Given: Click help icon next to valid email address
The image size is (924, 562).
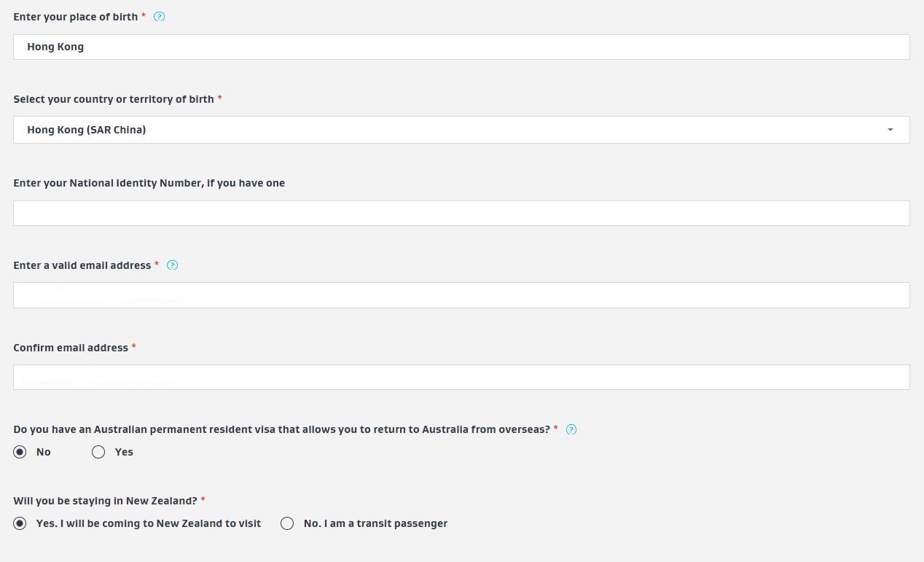Looking at the screenshot, I should pos(173,265).
